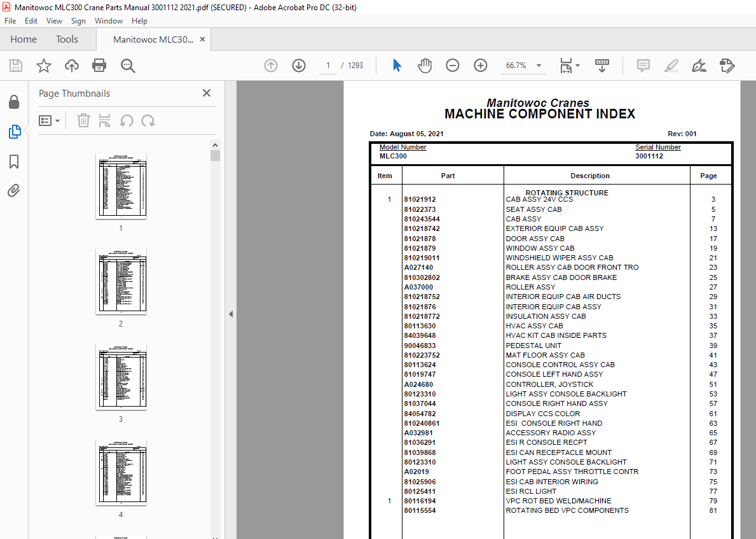The width and height of the screenshot is (756, 539).
Task: Click description PEDESTAL UNIT
Action: (x=533, y=346)
